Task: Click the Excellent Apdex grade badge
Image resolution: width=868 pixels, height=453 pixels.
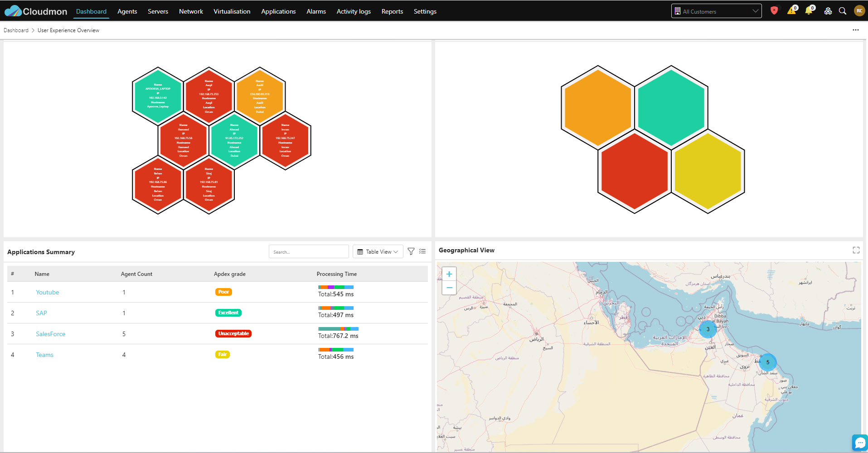Action: [228, 313]
